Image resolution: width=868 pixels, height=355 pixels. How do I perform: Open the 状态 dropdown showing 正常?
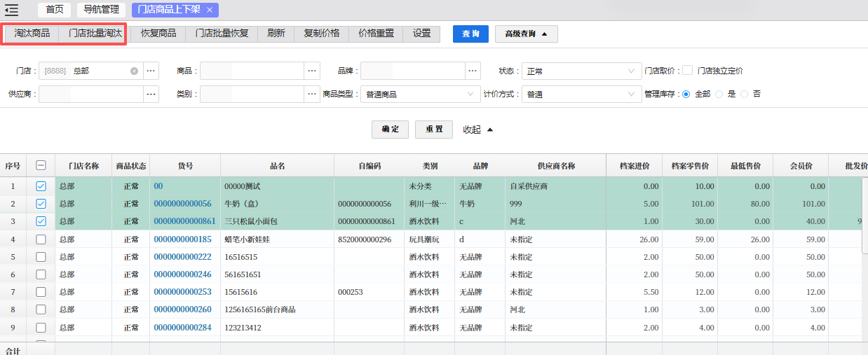[x=581, y=71]
